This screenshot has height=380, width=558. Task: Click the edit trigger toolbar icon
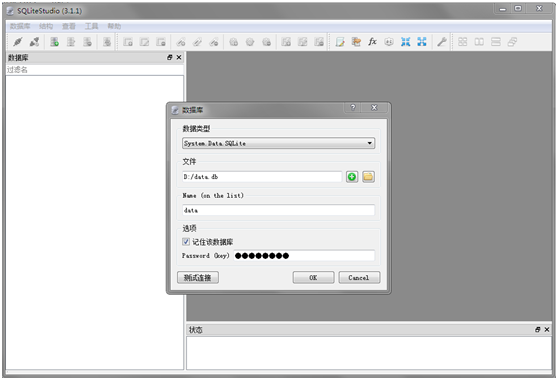pos(250,42)
